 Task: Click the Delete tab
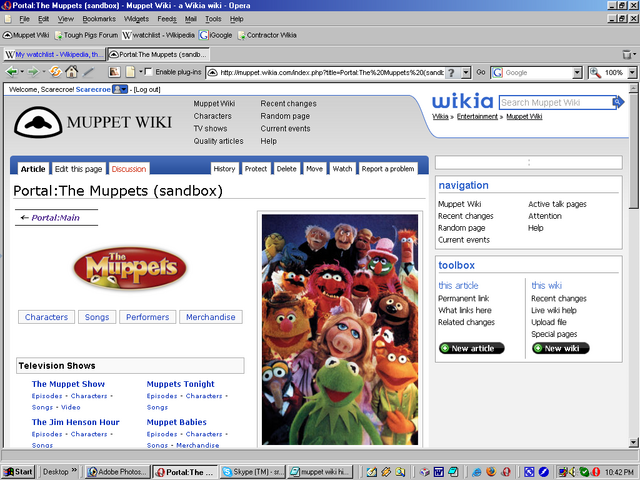click(x=287, y=169)
